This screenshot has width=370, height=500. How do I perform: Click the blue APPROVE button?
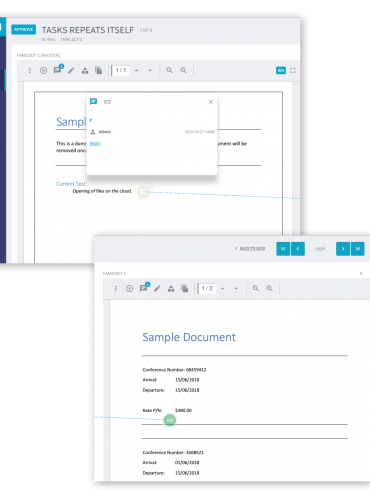(x=23, y=30)
